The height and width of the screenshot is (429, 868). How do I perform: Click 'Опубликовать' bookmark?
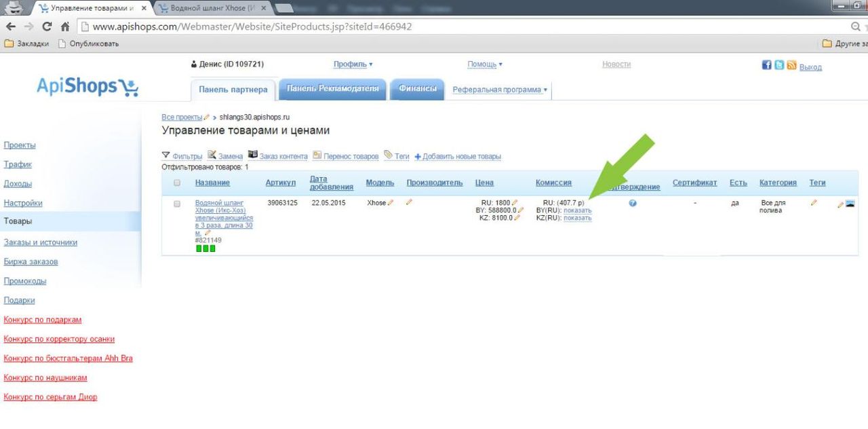pos(89,43)
